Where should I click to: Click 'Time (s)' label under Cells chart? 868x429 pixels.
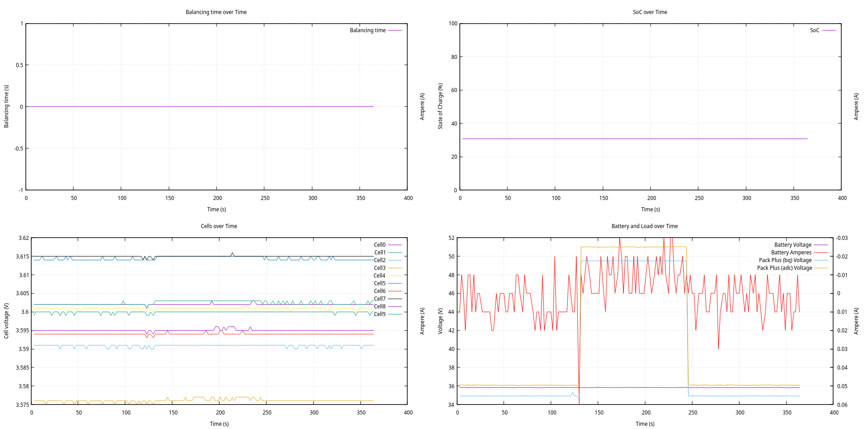[219, 424]
